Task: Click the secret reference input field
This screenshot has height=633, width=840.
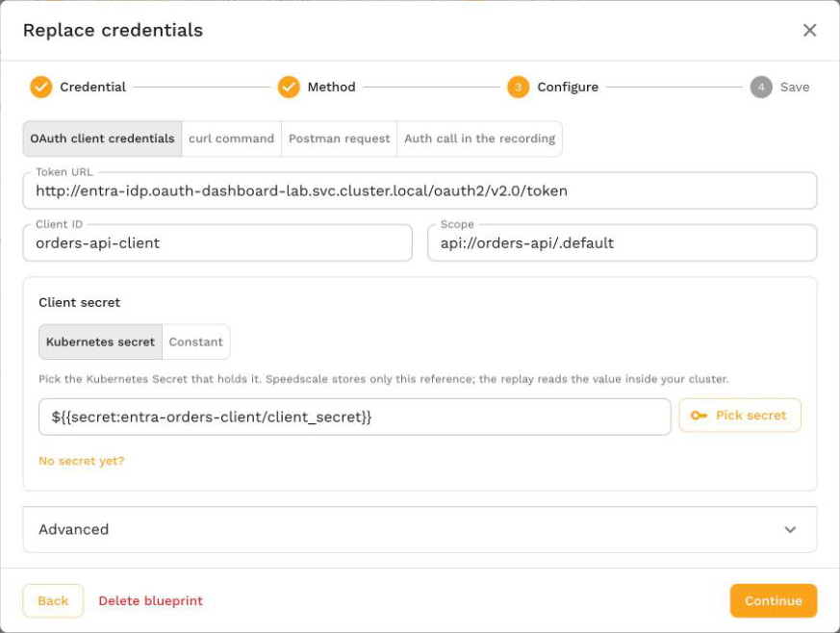Action: pyautogui.click(x=355, y=417)
